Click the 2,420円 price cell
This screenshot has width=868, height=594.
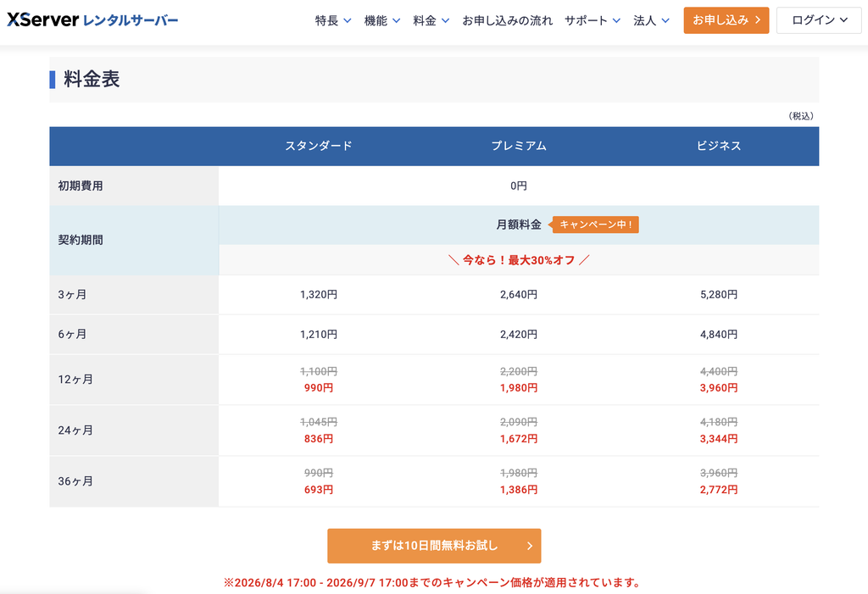point(519,335)
